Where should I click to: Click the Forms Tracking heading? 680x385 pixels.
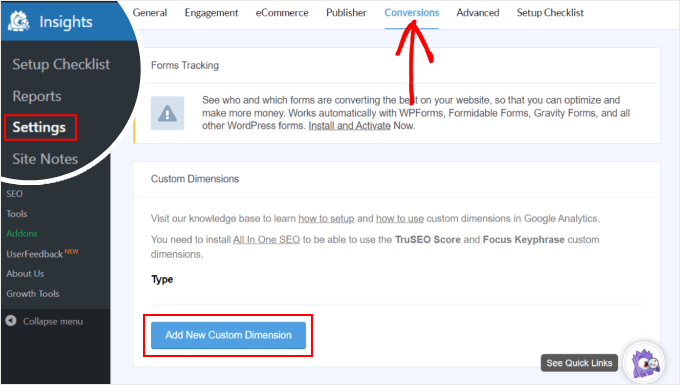[x=185, y=65]
